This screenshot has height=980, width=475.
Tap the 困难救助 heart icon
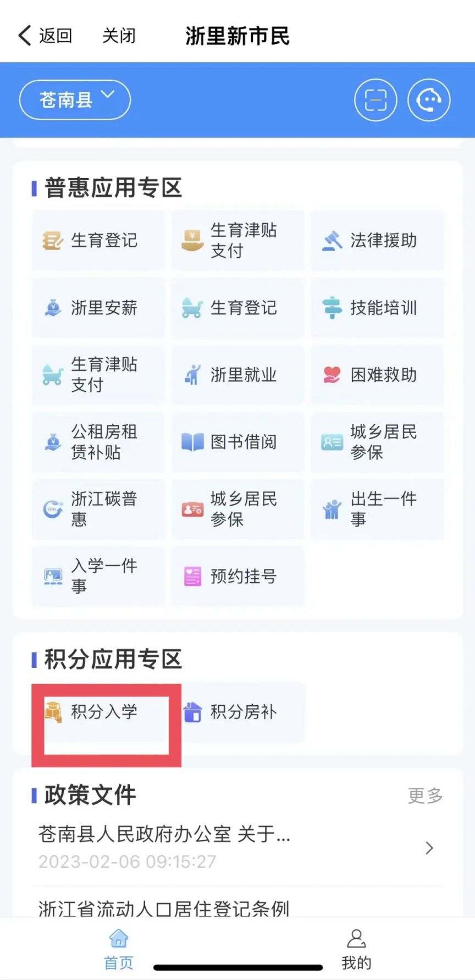click(332, 375)
